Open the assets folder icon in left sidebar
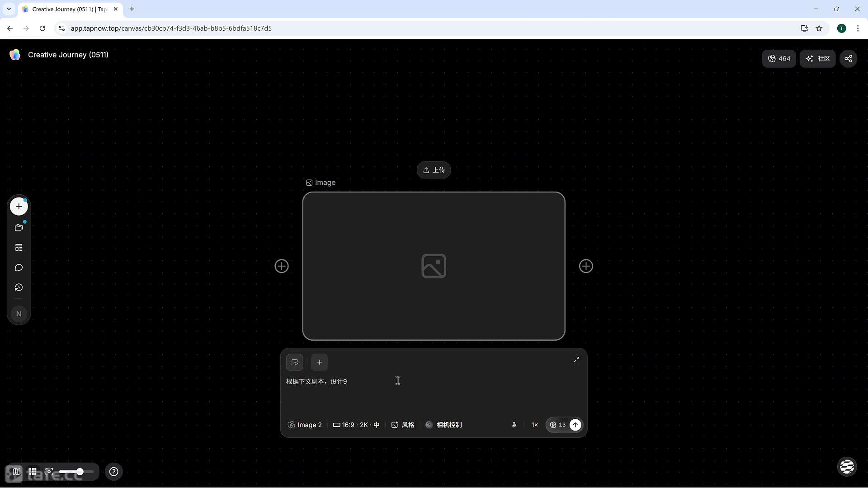 click(19, 228)
